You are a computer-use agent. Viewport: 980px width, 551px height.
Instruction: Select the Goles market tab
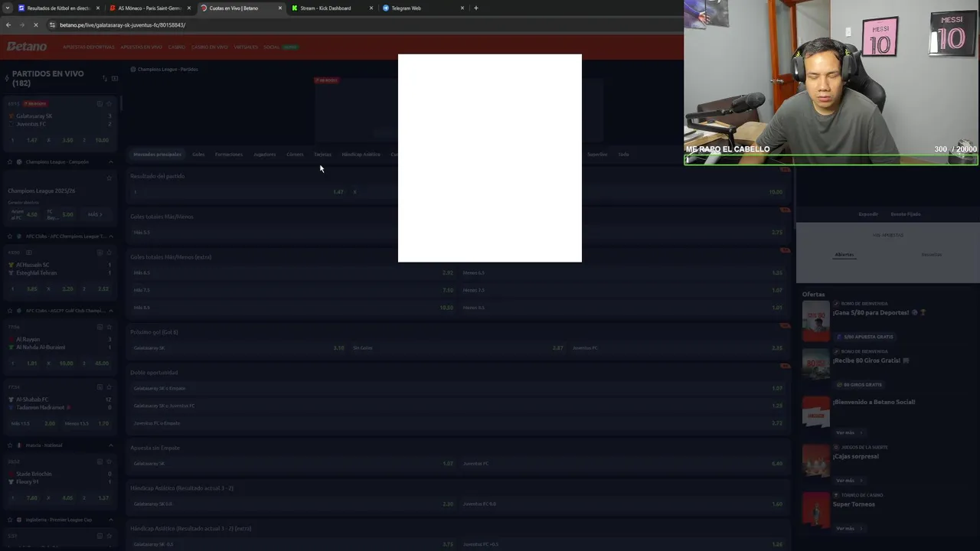198,155
